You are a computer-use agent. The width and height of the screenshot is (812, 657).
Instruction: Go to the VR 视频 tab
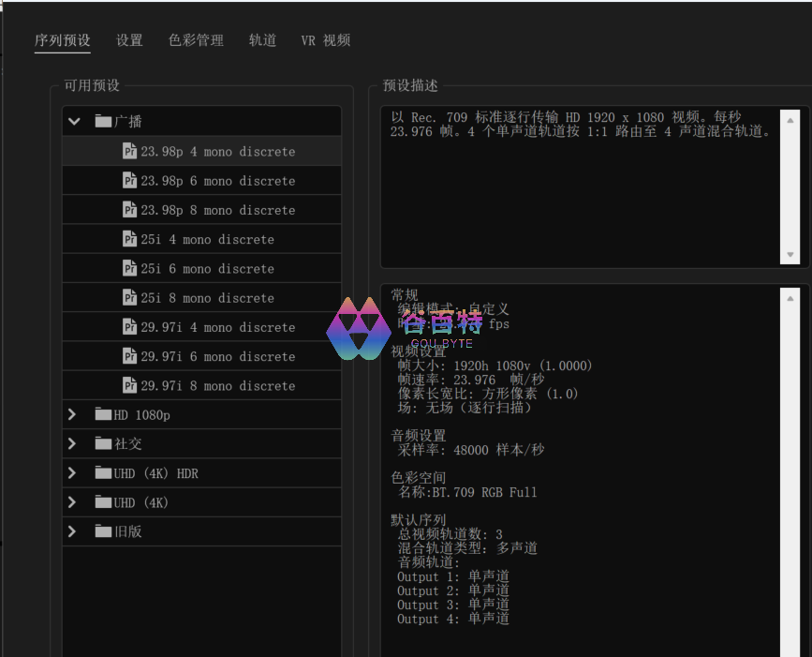(x=325, y=40)
